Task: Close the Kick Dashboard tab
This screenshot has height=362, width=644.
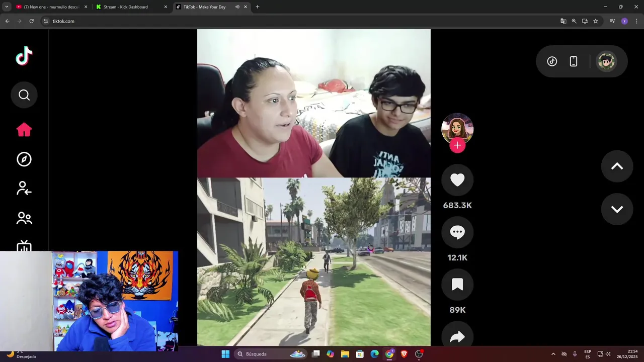Action: coord(166,7)
